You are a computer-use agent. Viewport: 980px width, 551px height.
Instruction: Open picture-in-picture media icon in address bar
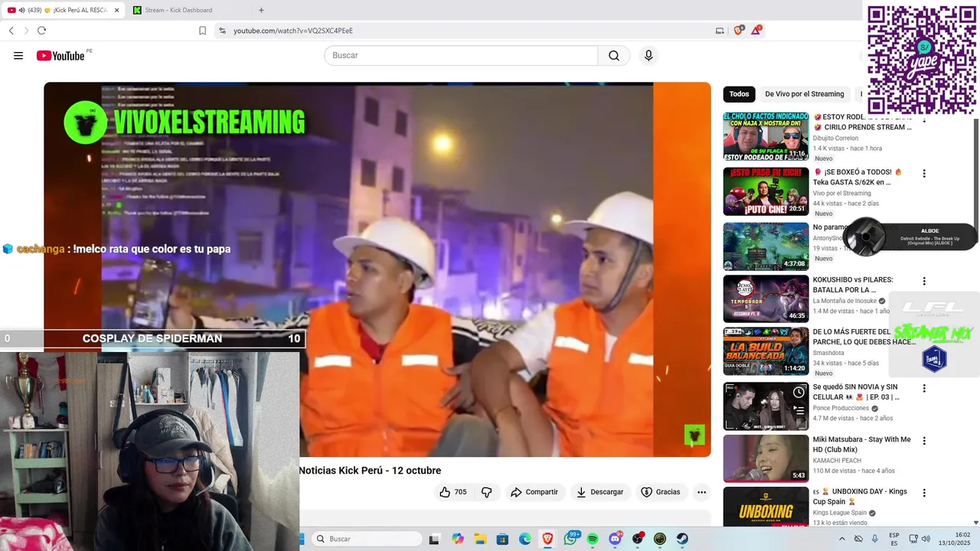point(720,31)
